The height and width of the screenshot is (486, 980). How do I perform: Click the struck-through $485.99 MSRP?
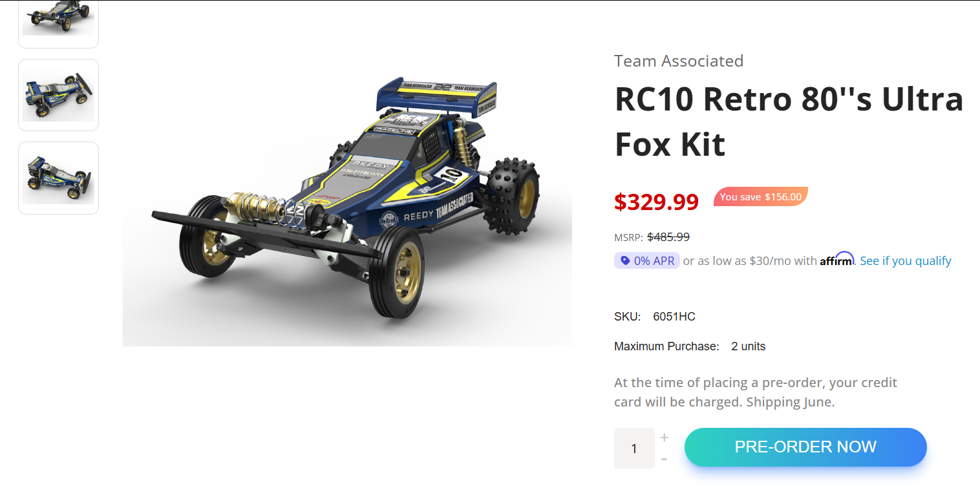tap(668, 237)
